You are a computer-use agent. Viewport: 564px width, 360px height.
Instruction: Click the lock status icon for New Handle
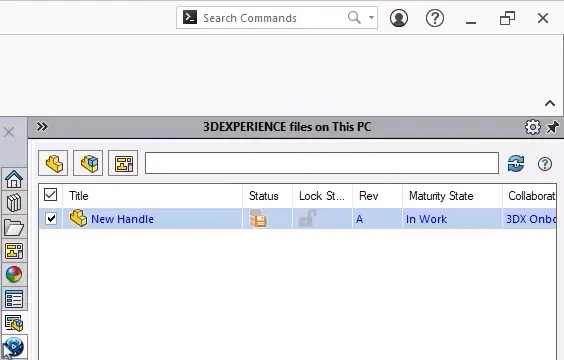(308, 219)
